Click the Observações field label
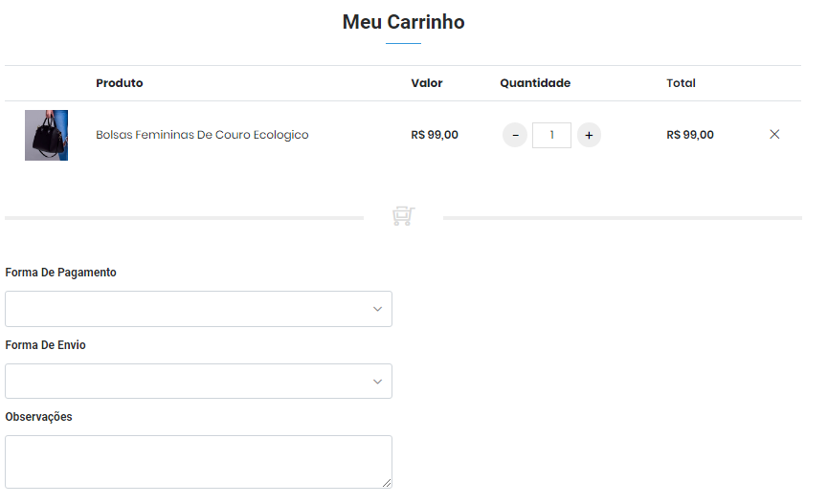 tap(38, 417)
